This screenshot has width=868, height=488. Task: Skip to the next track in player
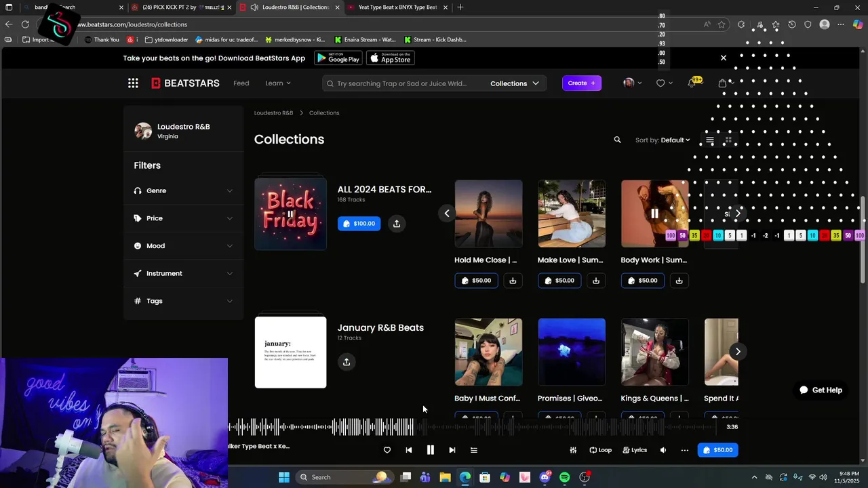[x=452, y=450]
